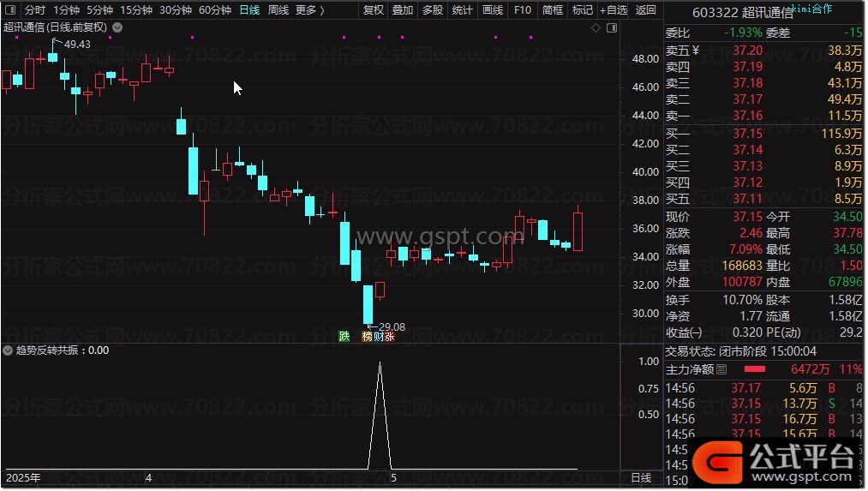Select the 15分钟 period
The height and width of the screenshot is (491, 868).
coord(136,10)
